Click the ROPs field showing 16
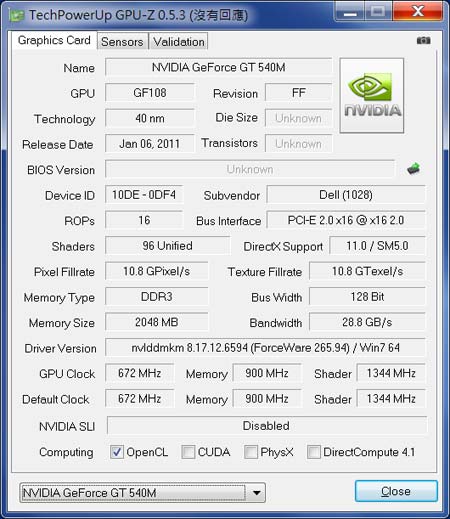The height and width of the screenshot is (519, 450). [144, 220]
